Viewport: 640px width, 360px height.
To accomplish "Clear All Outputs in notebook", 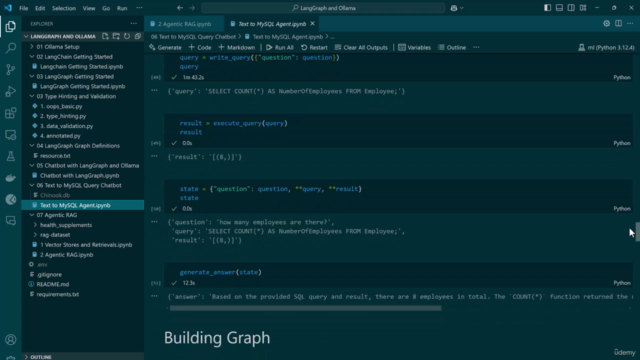I will tap(361, 47).
